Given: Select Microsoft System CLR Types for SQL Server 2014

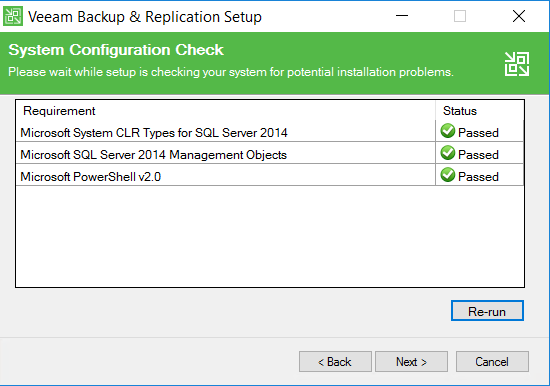Looking at the screenshot, I should pyautogui.click(x=270, y=132).
